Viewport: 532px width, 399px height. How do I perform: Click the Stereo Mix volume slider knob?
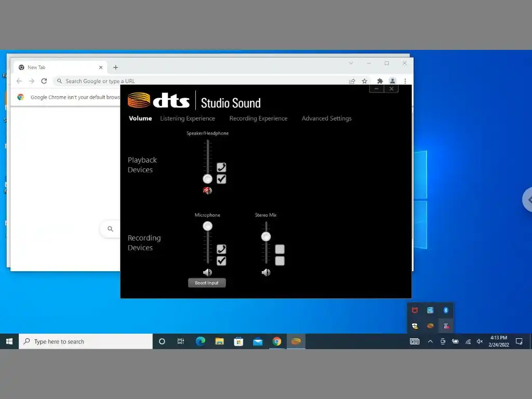pyautogui.click(x=266, y=236)
